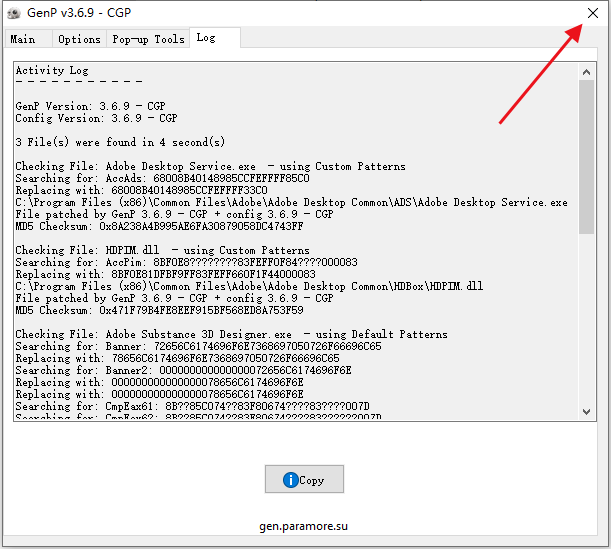611x549 pixels.
Task: Switch to the Main tab
Action: [x=23, y=39]
